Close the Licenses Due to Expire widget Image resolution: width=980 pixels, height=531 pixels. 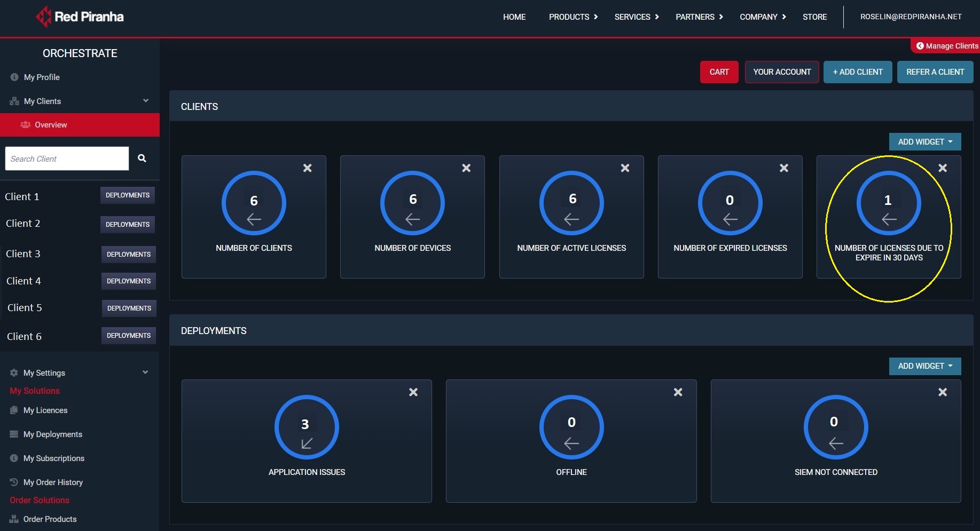[943, 168]
